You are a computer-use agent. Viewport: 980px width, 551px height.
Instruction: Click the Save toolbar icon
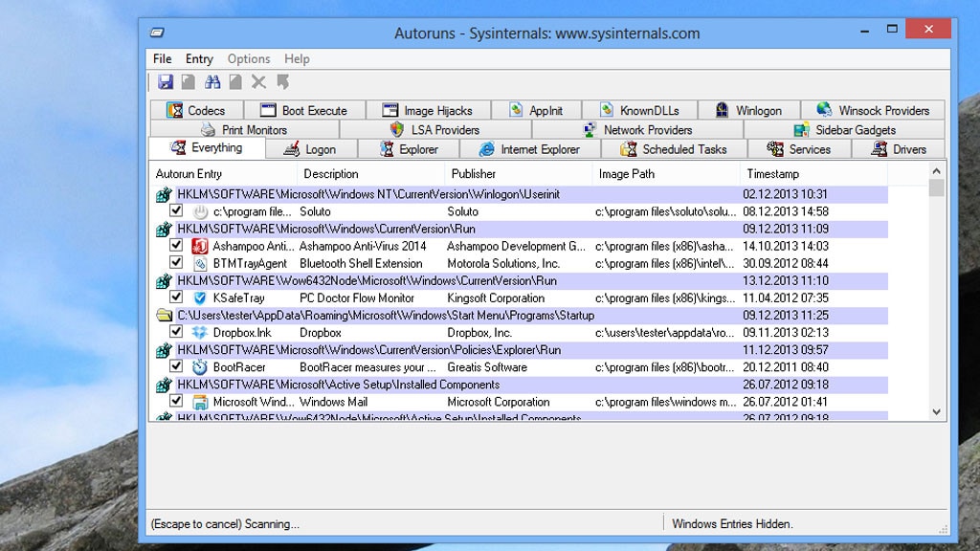click(x=165, y=82)
